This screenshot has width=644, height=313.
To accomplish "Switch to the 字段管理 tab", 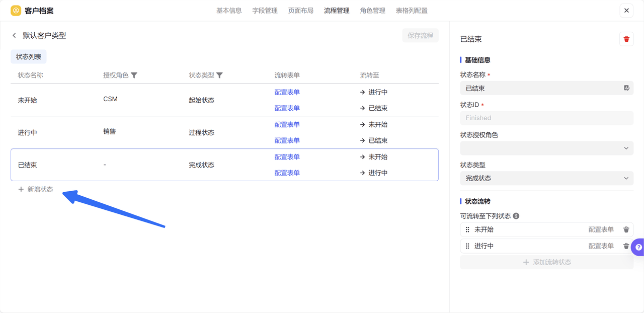I will 265,11.
